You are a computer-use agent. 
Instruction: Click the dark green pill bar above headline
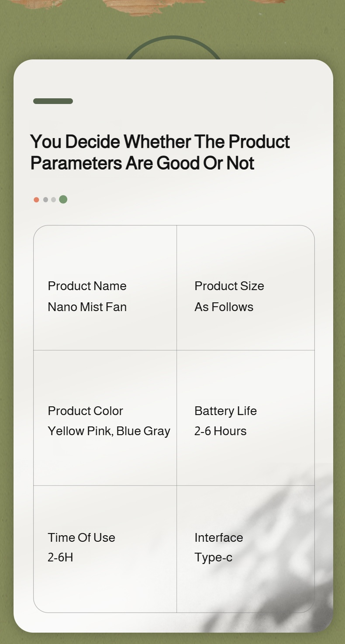(x=53, y=101)
